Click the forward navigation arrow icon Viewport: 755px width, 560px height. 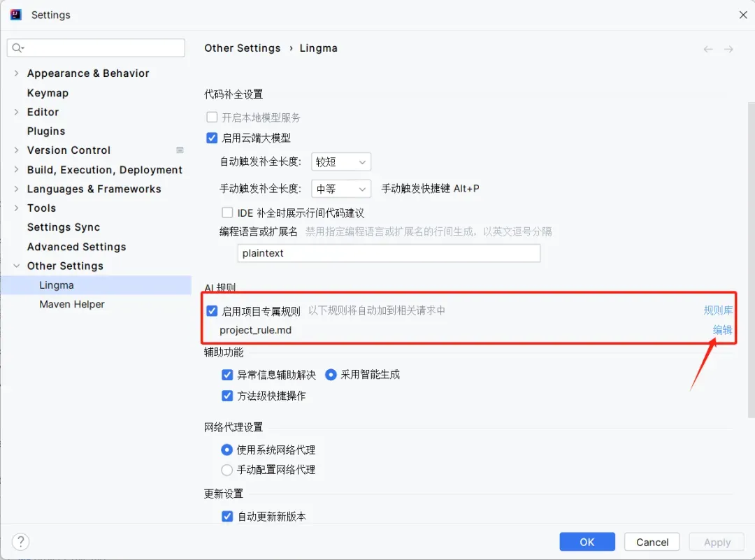[x=728, y=49]
